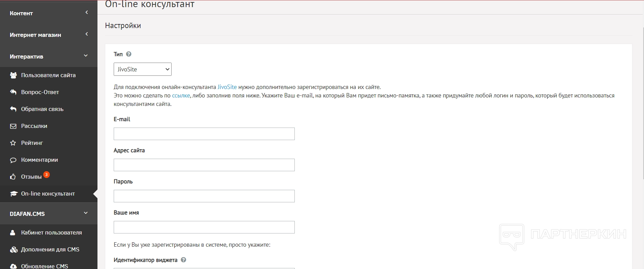Follow the JivoSite link in description
644x269 pixels.
pos(227,87)
